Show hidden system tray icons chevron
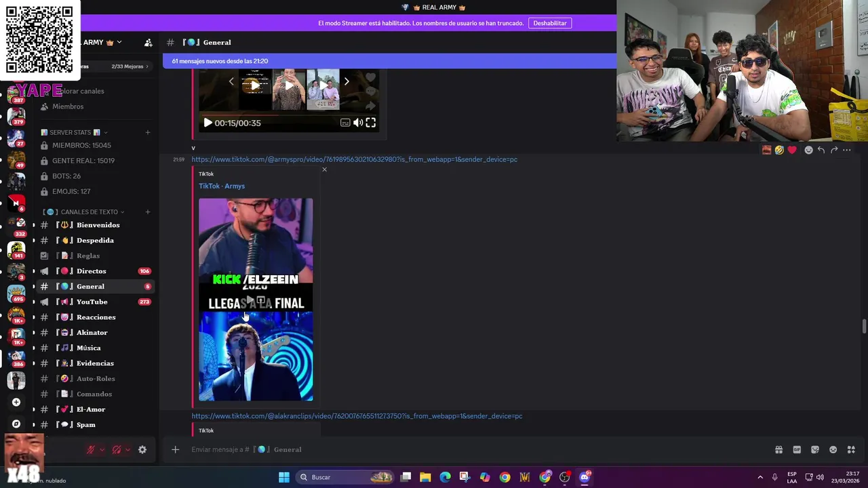Viewport: 868px width, 488px height. tap(760, 477)
